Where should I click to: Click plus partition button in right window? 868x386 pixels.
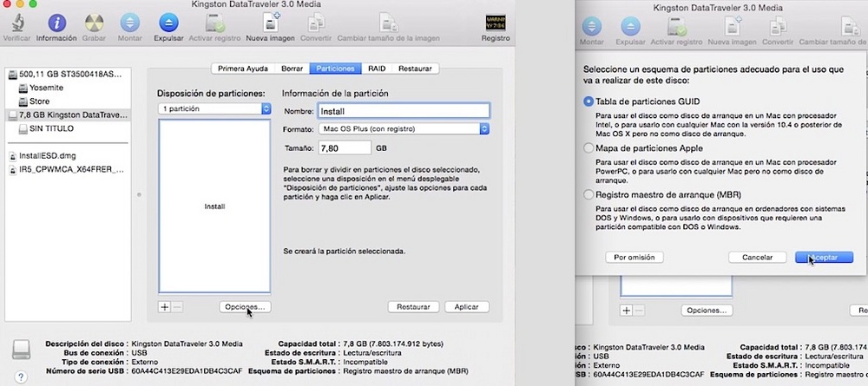coord(626,311)
